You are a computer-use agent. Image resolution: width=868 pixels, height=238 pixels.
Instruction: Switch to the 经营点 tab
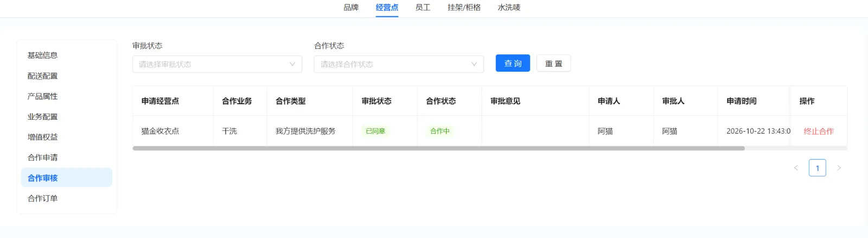387,8
